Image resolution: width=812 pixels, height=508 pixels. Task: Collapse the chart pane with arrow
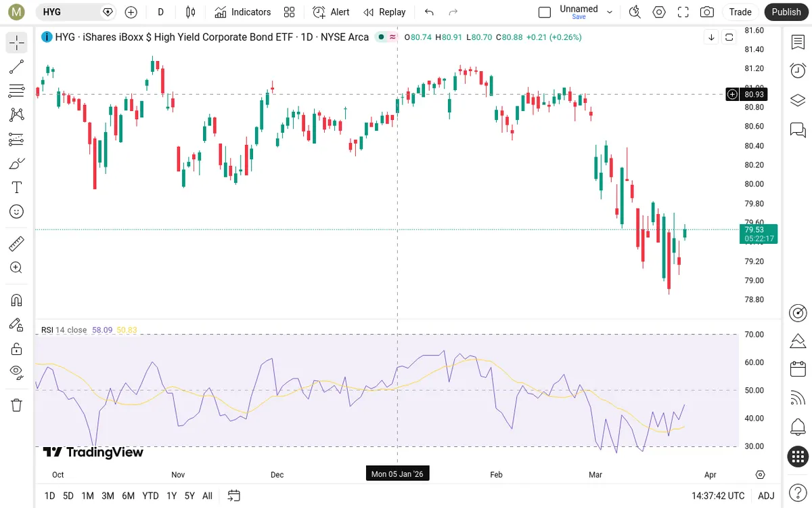pyautogui.click(x=711, y=37)
